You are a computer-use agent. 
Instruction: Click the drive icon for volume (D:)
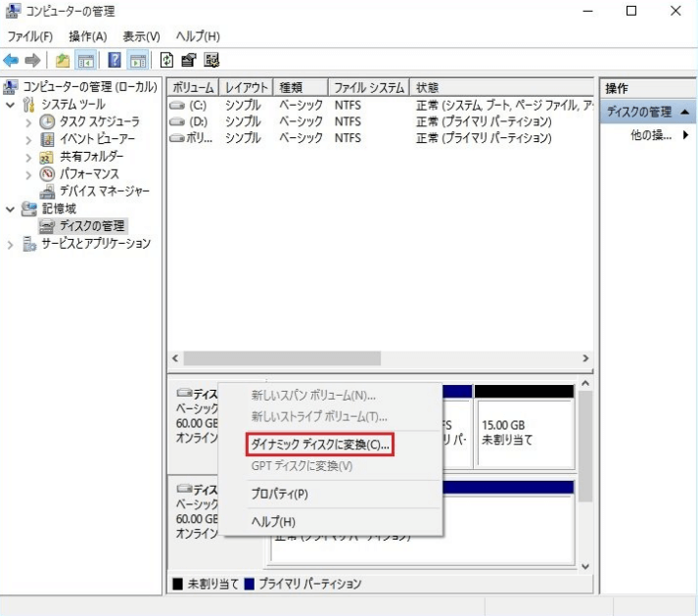[x=177, y=121]
